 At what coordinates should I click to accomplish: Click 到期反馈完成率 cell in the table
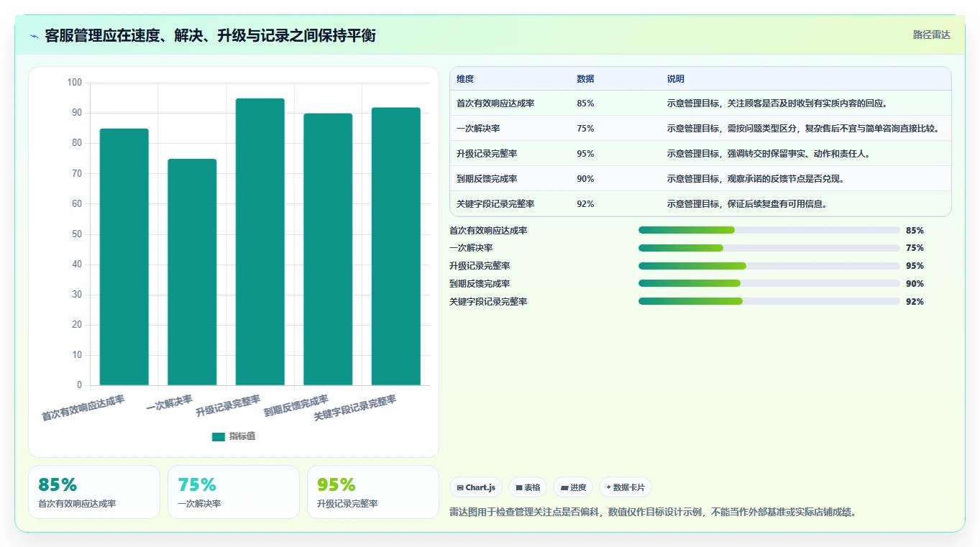pyautogui.click(x=487, y=179)
